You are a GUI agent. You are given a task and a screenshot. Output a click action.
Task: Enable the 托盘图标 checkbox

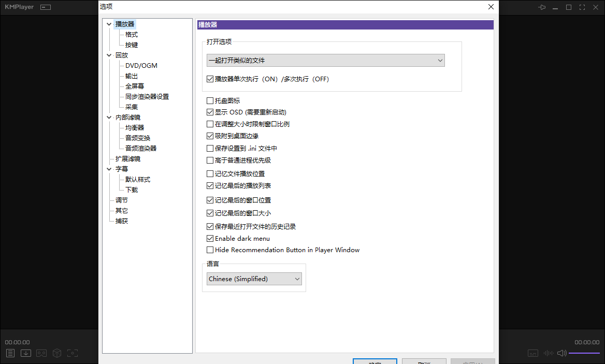coord(210,100)
